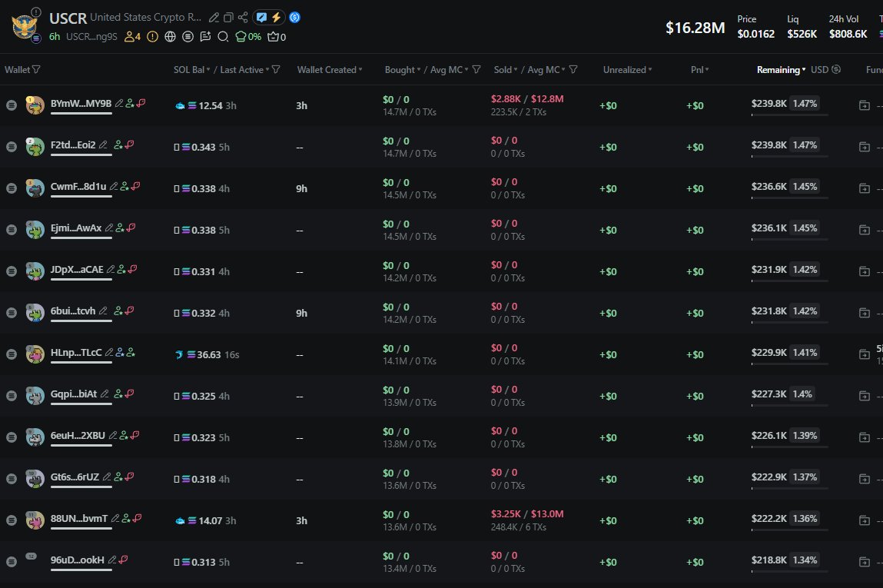Click the share icon next to USCR name
Screen dimensions: 883x588
[243, 18]
